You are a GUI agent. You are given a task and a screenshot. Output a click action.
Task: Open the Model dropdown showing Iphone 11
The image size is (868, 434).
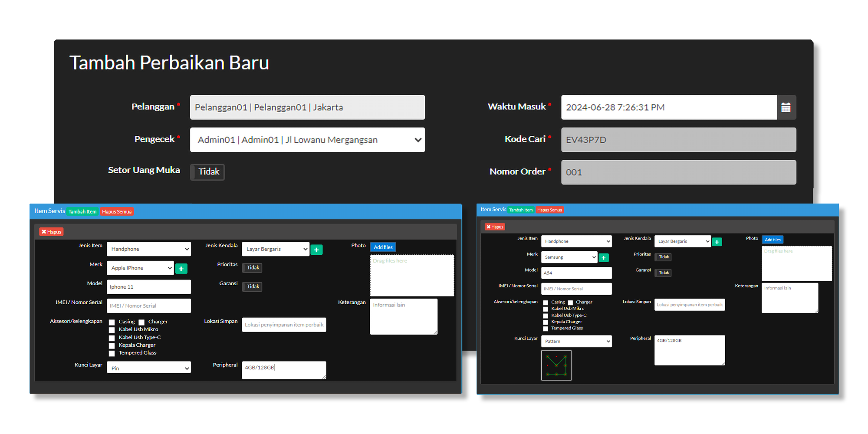pyautogui.click(x=149, y=287)
